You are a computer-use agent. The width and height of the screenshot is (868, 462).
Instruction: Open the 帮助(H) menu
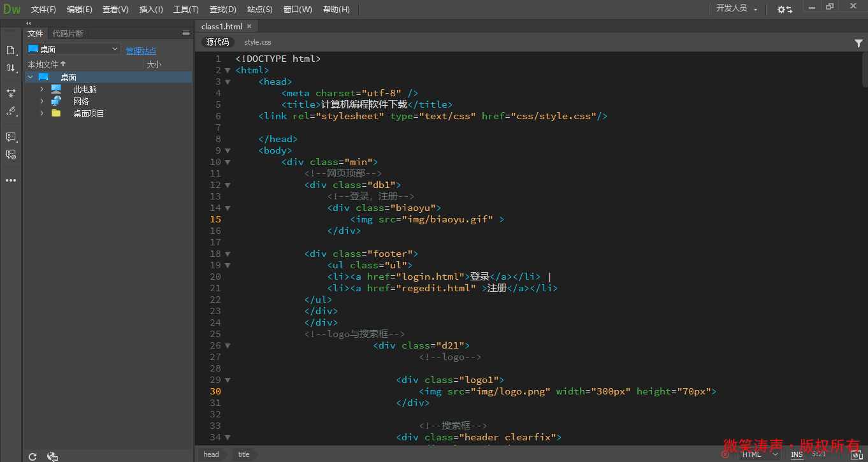[336, 9]
